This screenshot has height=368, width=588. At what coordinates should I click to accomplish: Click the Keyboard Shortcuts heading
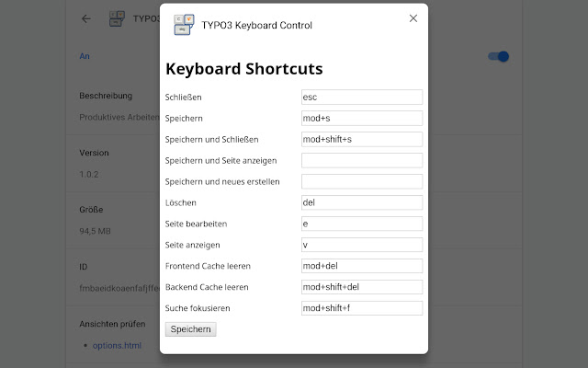pos(244,69)
